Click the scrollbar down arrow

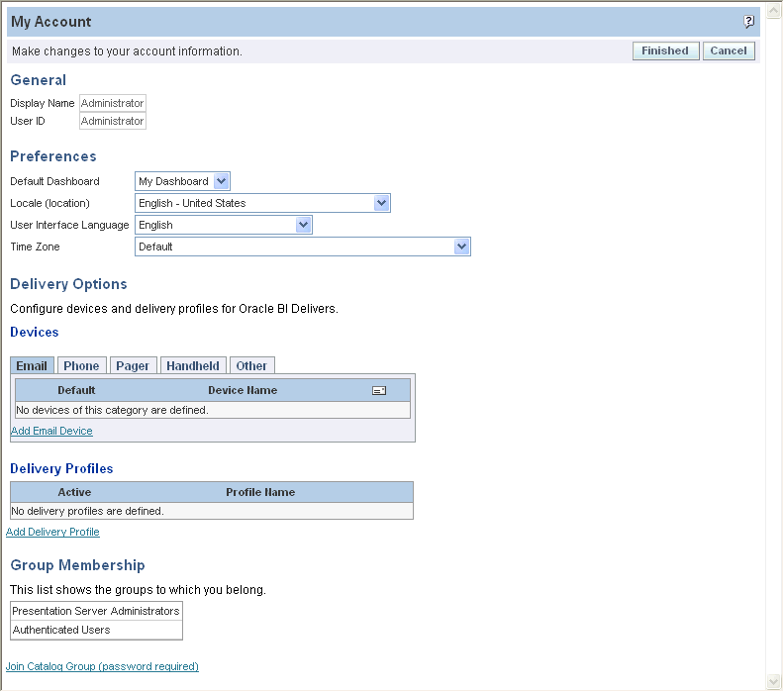point(774,681)
